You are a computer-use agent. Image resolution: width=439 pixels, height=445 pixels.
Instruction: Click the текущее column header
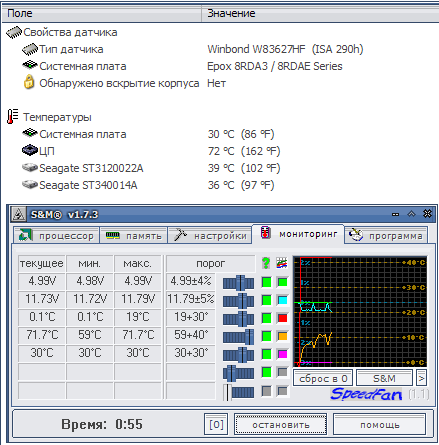coord(42,263)
